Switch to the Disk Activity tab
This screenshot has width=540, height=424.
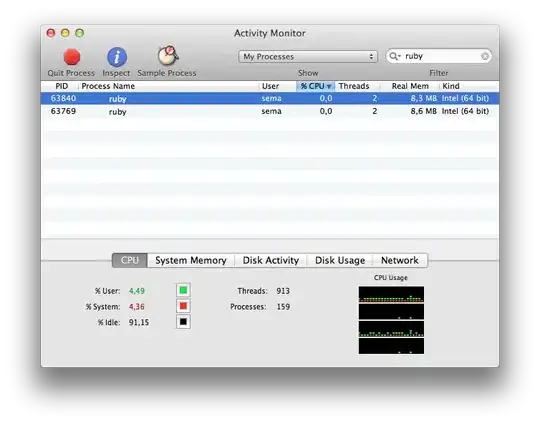coord(271,260)
